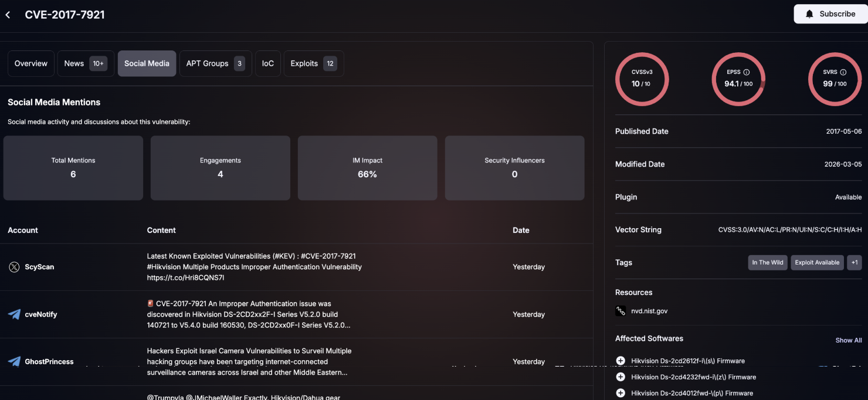The height and width of the screenshot is (400, 868).
Task: Go back using the left chevron arrow
Action: pyautogui.click(x=8, y=15)
